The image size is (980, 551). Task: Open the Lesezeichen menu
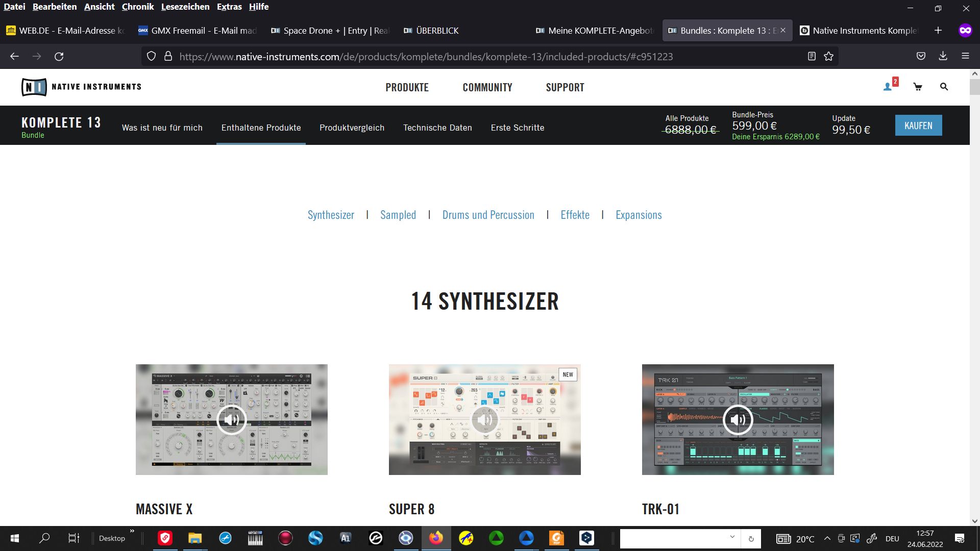[185, 7]
